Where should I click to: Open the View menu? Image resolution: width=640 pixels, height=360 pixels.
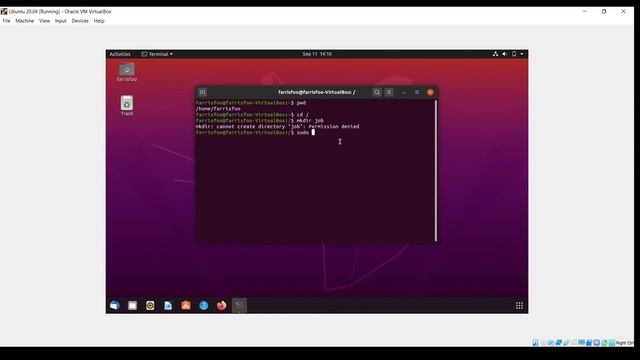(x=44, y=21)
